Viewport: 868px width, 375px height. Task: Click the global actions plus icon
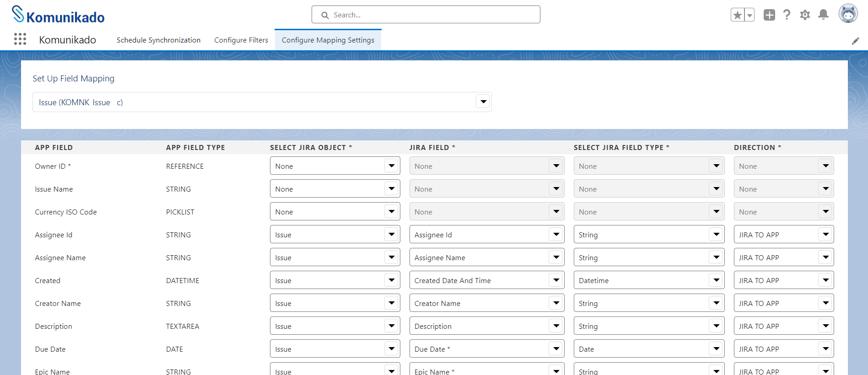click(769, 15)
